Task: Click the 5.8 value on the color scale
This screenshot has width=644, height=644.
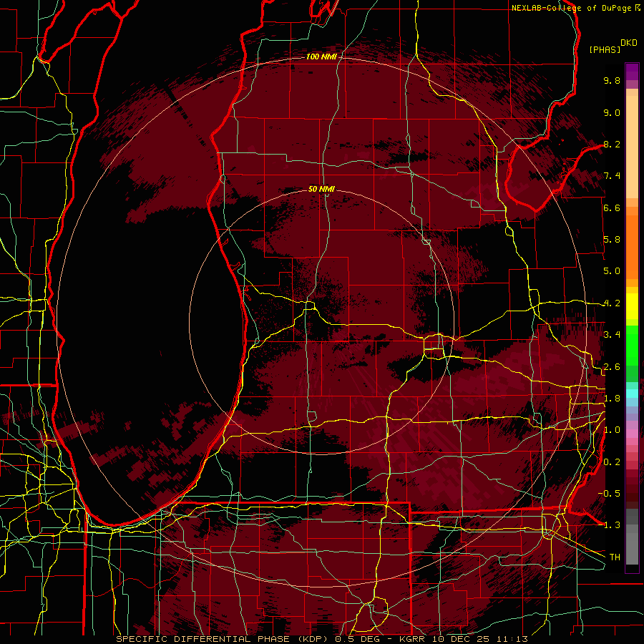Action: 612,240
